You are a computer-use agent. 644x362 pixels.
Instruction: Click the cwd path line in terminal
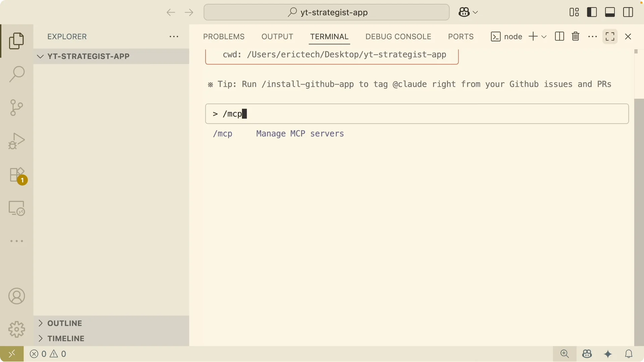pos(334,55)
